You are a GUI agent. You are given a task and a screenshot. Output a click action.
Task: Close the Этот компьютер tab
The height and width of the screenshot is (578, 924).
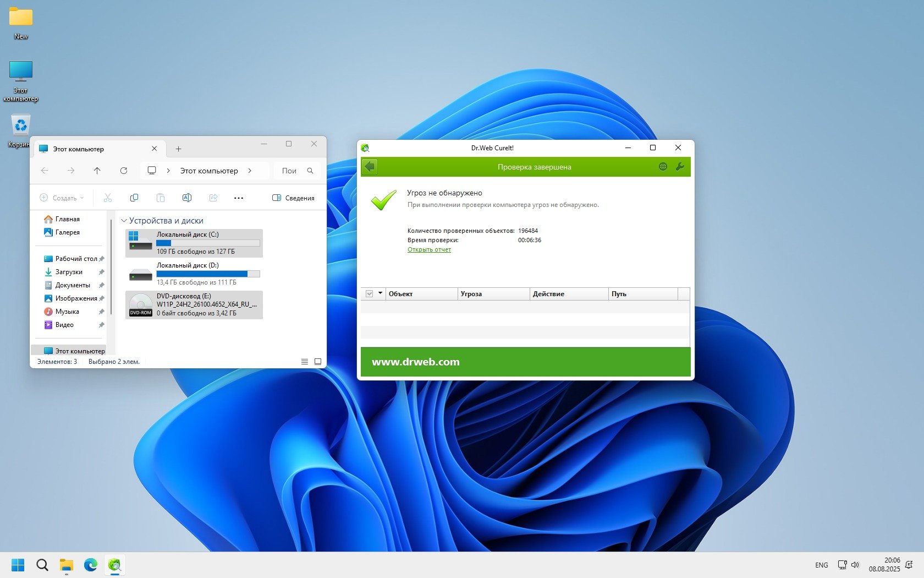point(155,149)
